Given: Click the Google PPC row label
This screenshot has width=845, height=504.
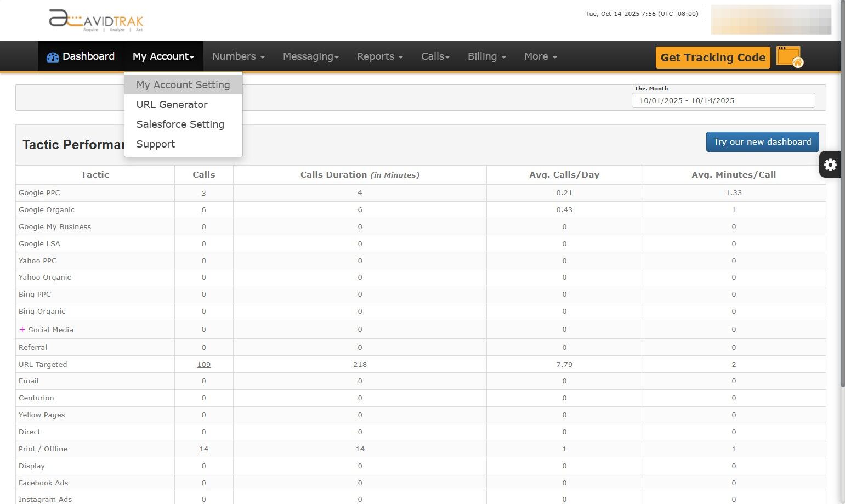Looking at the screenshot, I should pos(39,193).
